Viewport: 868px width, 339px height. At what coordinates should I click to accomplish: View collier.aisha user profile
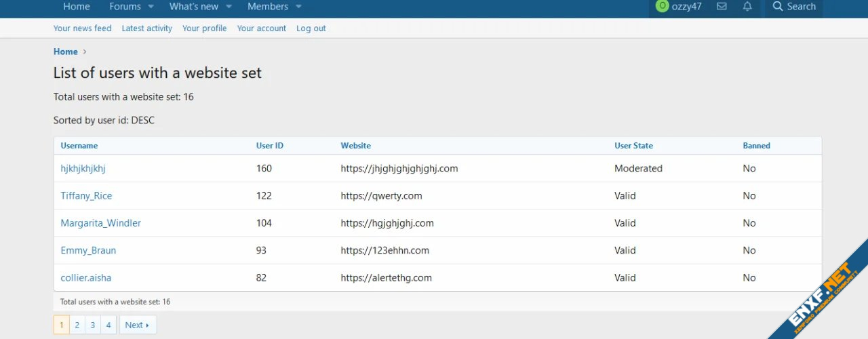coord(85,278)
